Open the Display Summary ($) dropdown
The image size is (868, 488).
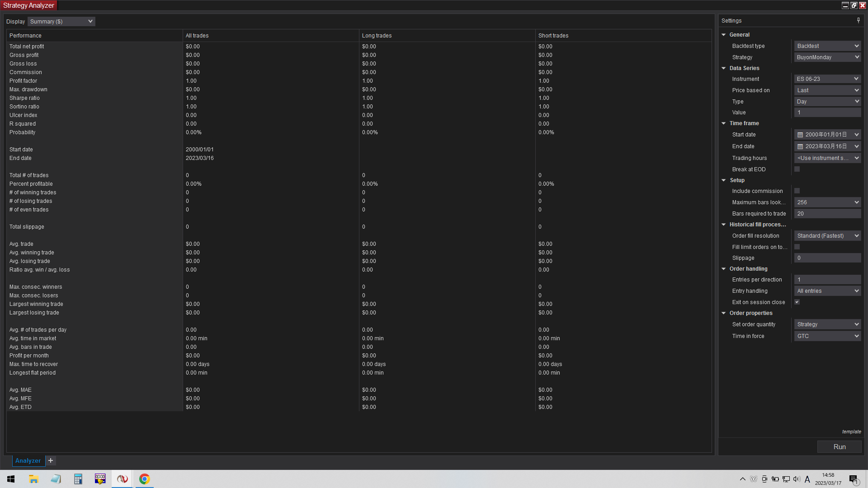pos(61,21)
